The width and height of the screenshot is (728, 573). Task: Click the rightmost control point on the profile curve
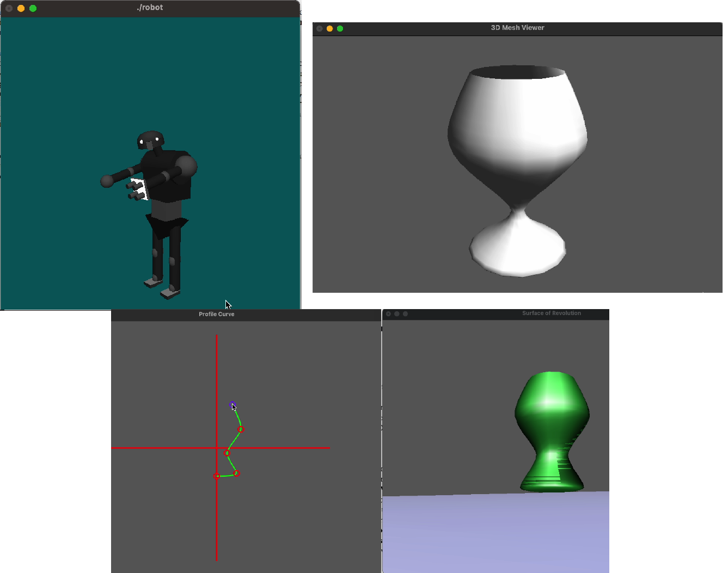(241, 429)
